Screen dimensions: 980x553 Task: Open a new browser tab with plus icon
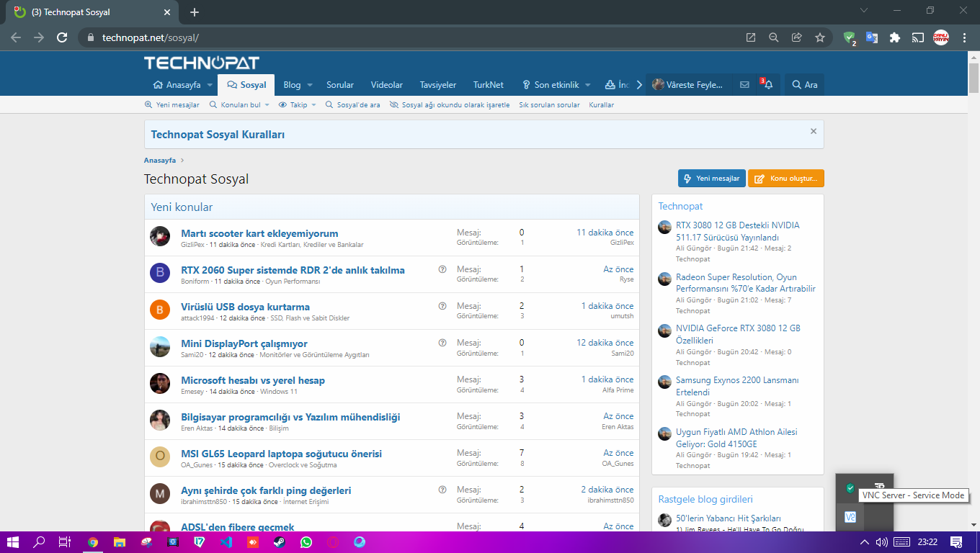point(195,12)
